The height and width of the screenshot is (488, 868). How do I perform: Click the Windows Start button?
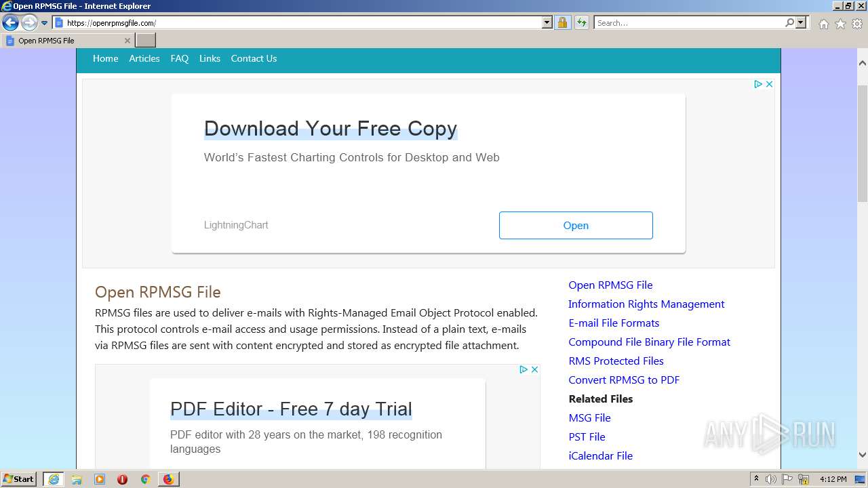click(x=19, y=479)
